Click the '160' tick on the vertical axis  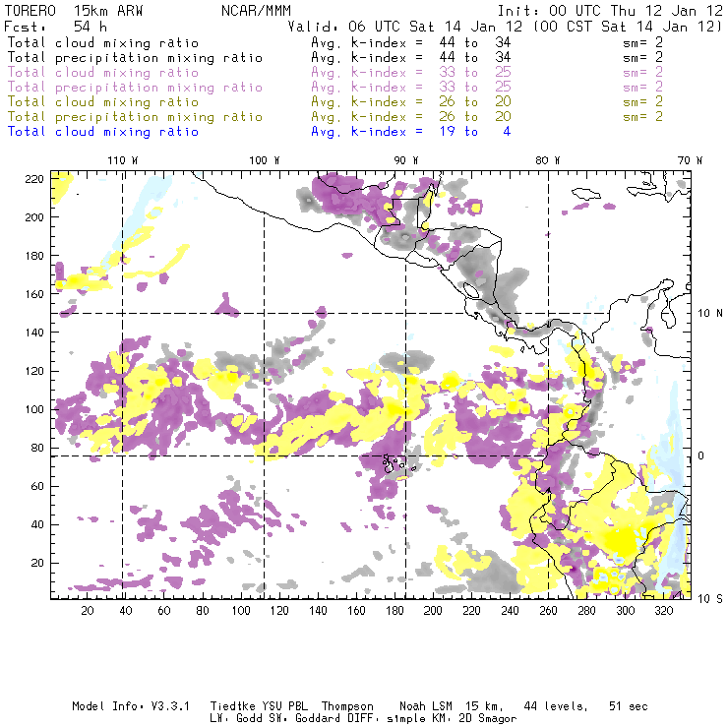click(x=34, y=294)
